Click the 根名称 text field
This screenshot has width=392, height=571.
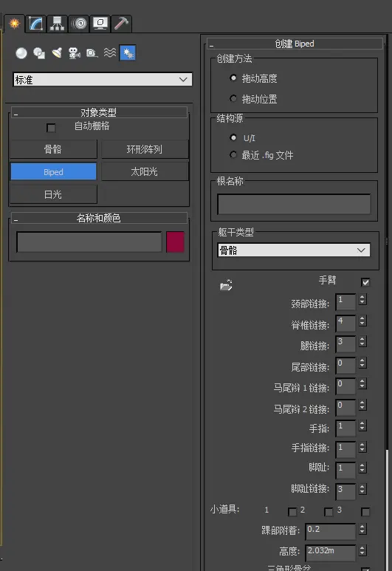(x=294, y=204)
